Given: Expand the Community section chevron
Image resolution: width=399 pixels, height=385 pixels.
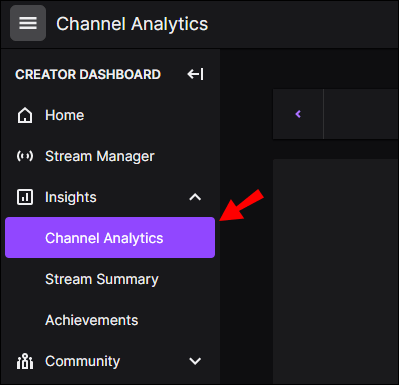Looking at the screenshot, I should tap(195, 361).
